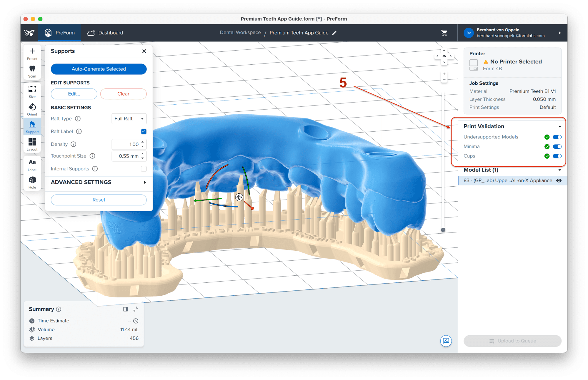Click the pencil icon to rename job
This screenshot has width=588, height=380.
pos(334,33)
